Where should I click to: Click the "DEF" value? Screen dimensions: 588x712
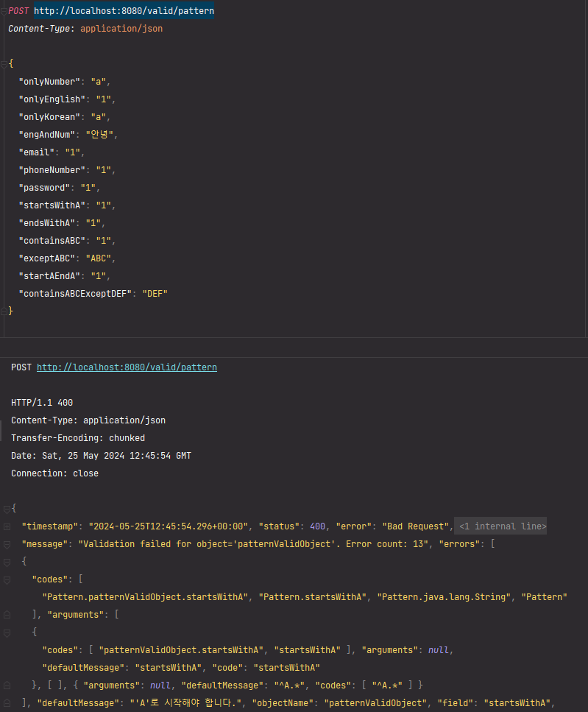pyautogui.click(x=155, y=294)
